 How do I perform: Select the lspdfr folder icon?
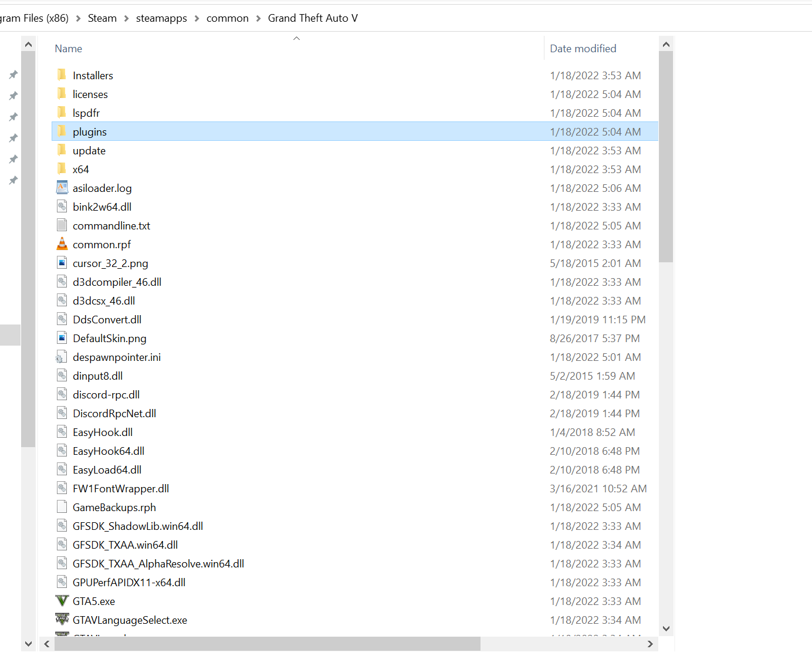[x=62, y=112]
